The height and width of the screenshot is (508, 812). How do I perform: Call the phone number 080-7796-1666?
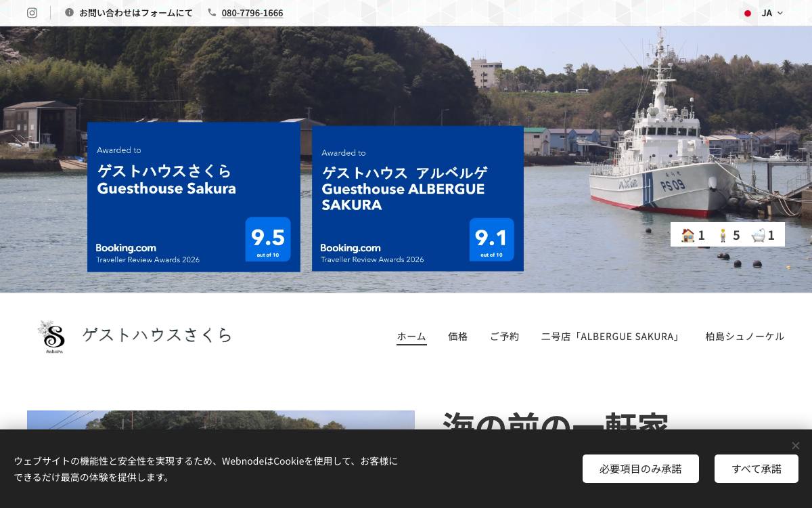(252, 13)
